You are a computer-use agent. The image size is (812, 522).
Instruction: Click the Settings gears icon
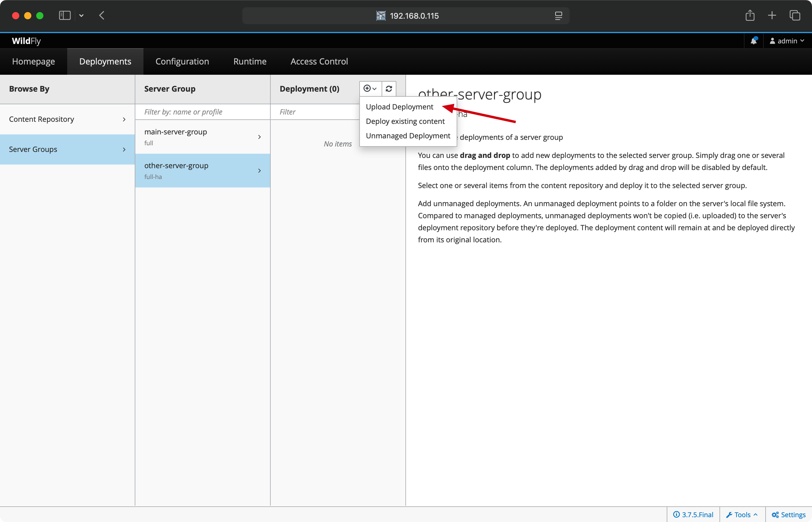(775, 514)
